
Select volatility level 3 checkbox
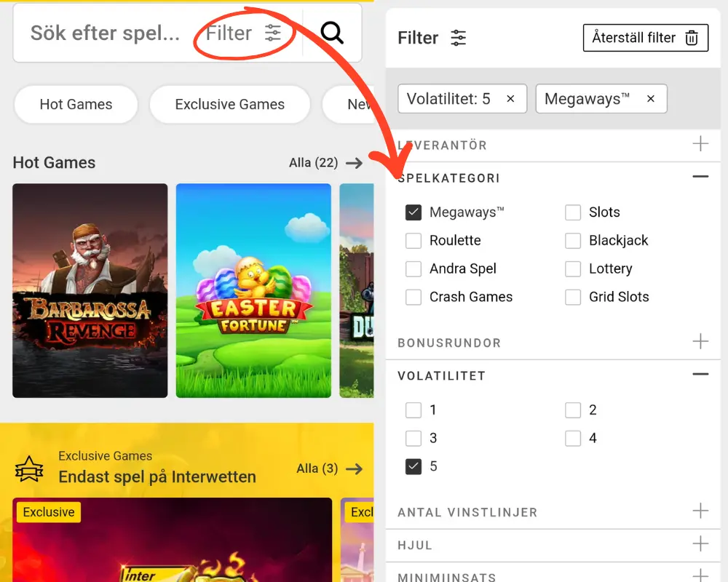(414, 438)
